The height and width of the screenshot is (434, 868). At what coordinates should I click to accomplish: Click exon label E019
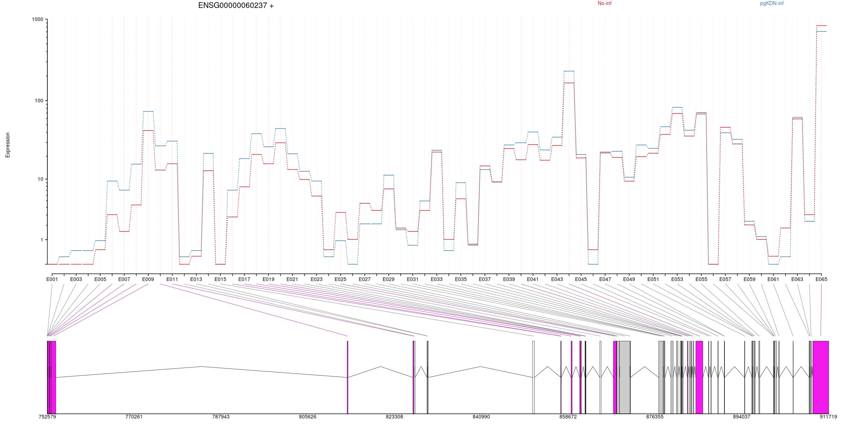(268, 279)
